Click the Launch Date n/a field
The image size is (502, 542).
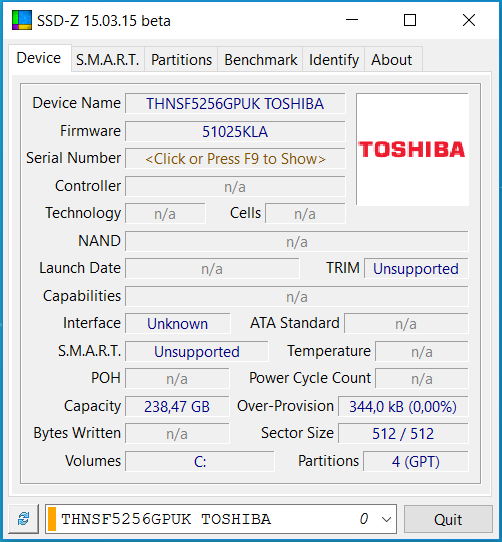pyautogui.click(x=212, y=269)
